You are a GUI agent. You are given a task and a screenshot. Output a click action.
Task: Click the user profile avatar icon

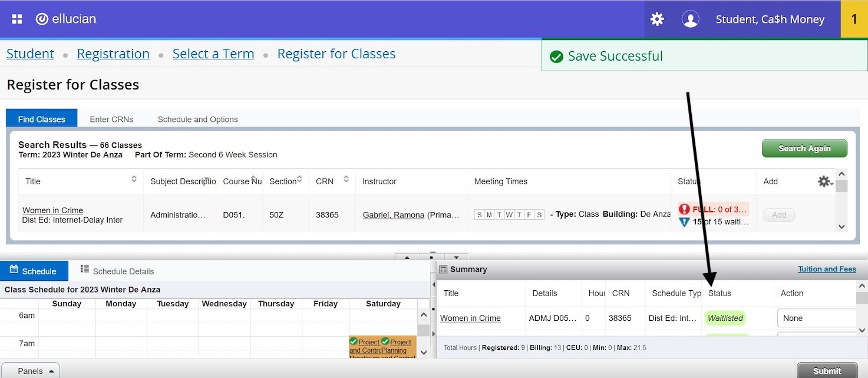690,19
